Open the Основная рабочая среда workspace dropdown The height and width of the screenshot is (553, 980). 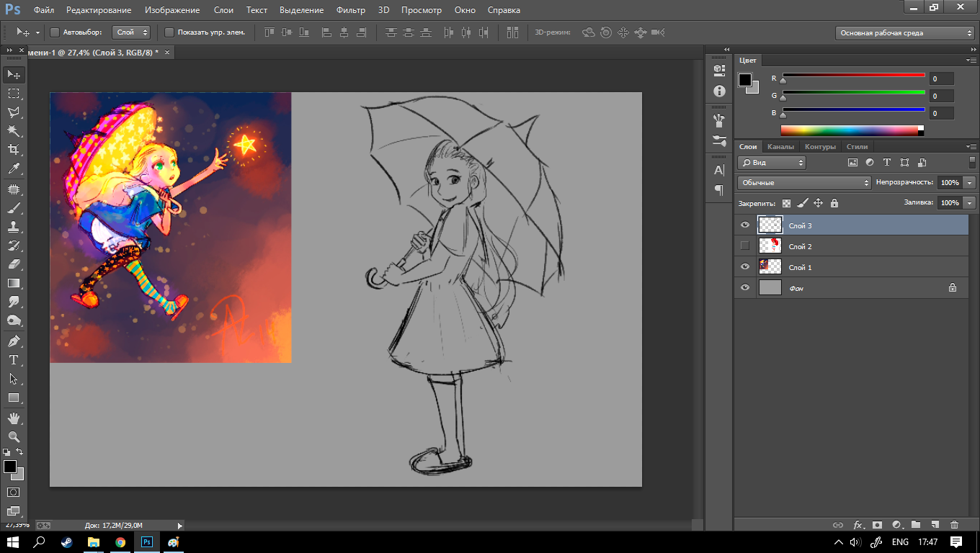click(x=905, y=33)
